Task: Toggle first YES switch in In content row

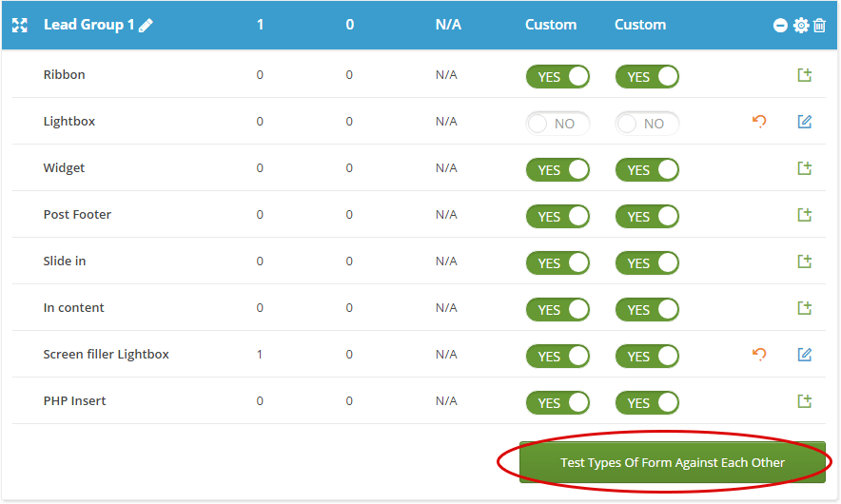Action: coord(557,310)
